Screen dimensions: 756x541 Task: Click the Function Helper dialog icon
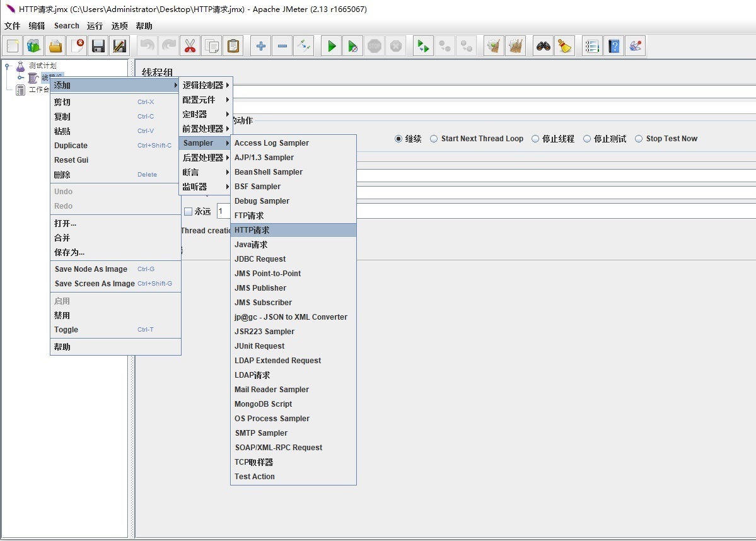point(592,46)
